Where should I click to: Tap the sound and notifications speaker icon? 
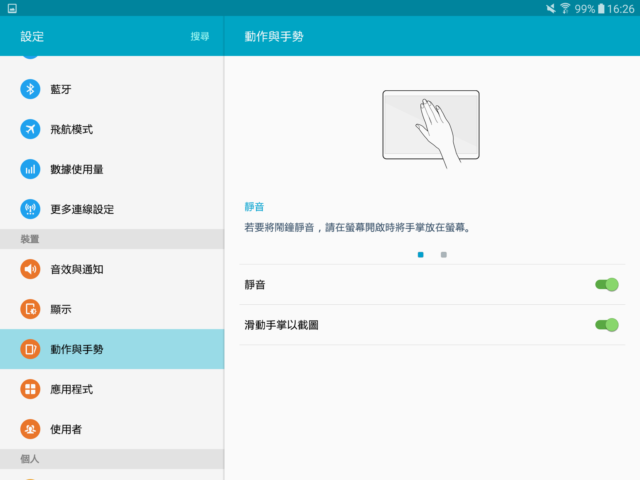(30, 269)
